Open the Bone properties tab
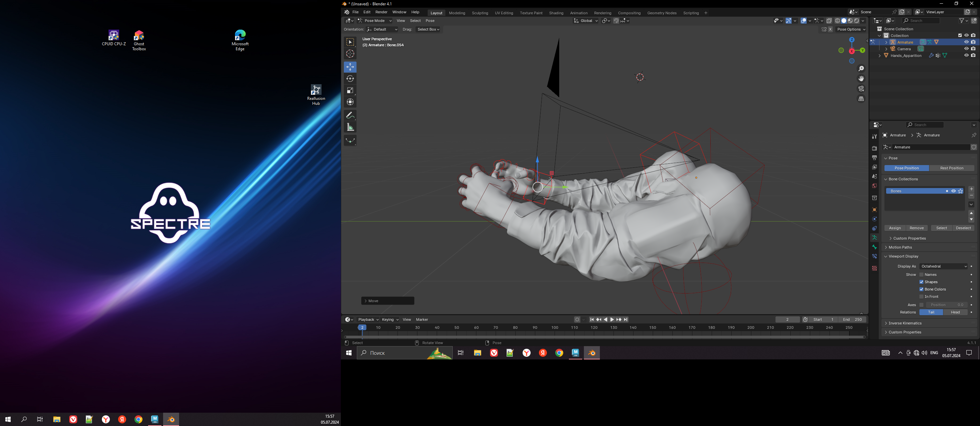This screenshot has width=980, height=426. 874,247
